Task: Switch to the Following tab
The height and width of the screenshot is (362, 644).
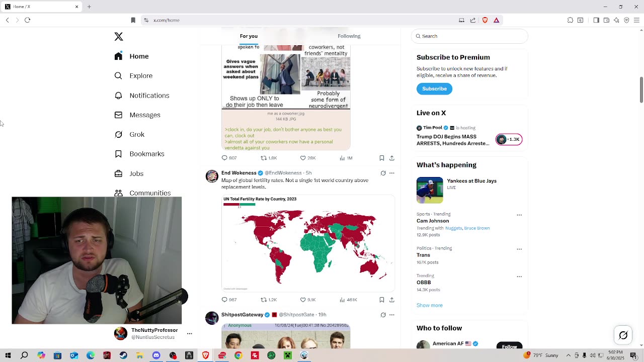Action: (x=349, y=36)
